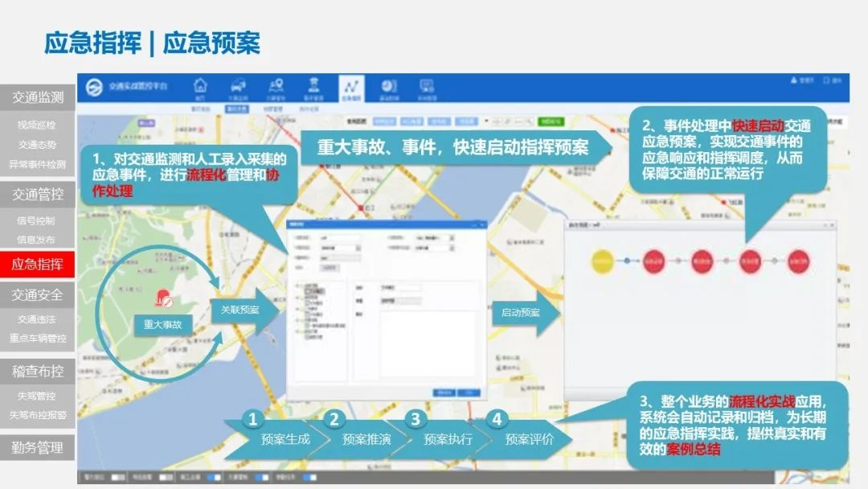Enable the blue legend toggle in bottom bar
868x489 pixels.
click(x=214, y=477)
